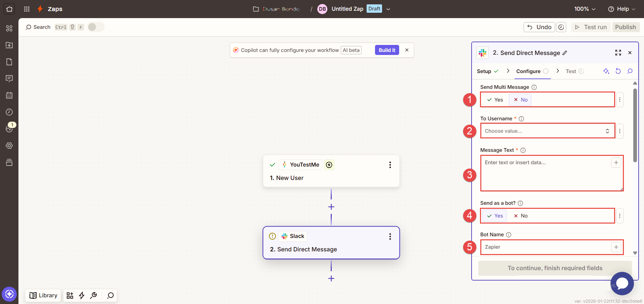
Task: Expand the step panel to fullscreen
Action: pos(618,53)
